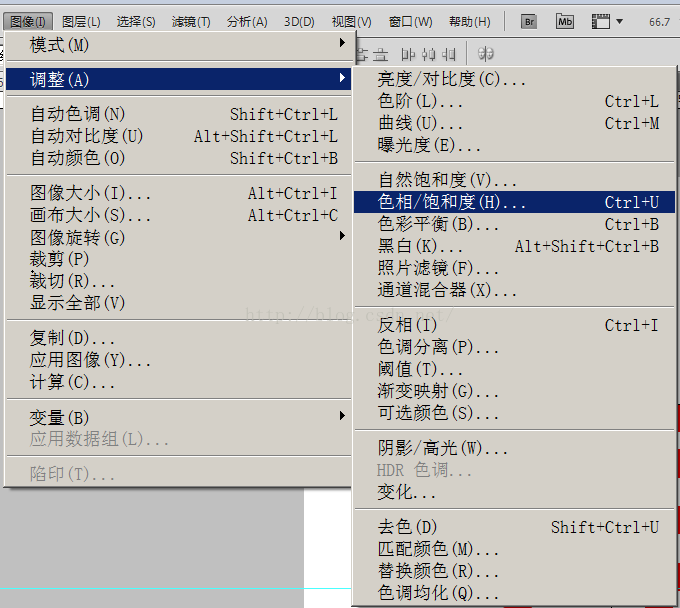Select 自然饱和度(V) adjustment

coord(514,180)
